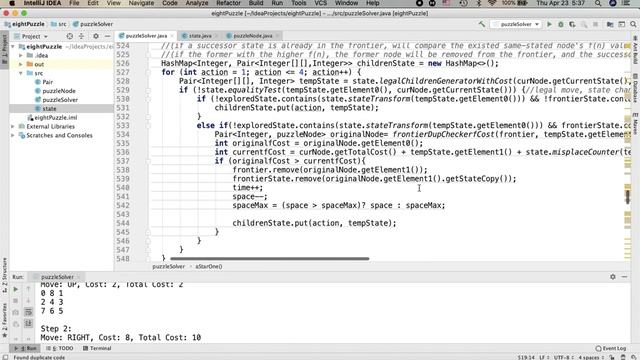Expand Scratches and Consoles node
Viewport: 640px width, 360px height.
pos(13,136)
